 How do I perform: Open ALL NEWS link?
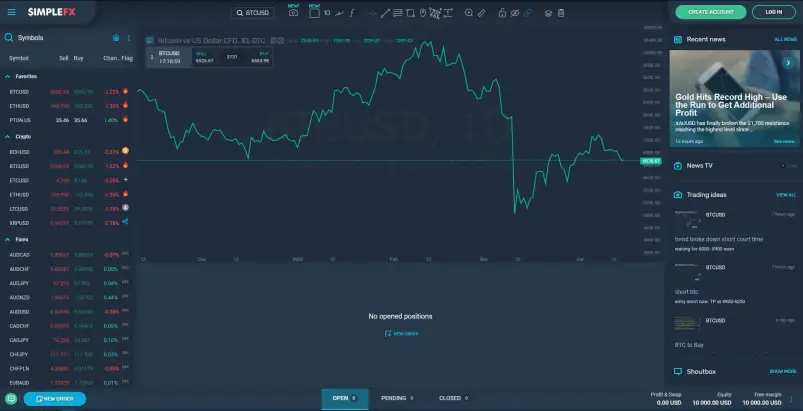[786, 39]
